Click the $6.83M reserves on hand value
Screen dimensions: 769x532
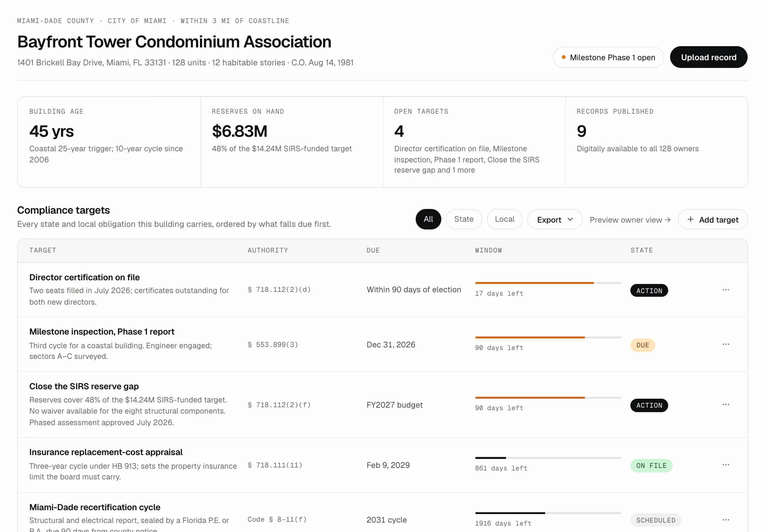tap(239, 131)
